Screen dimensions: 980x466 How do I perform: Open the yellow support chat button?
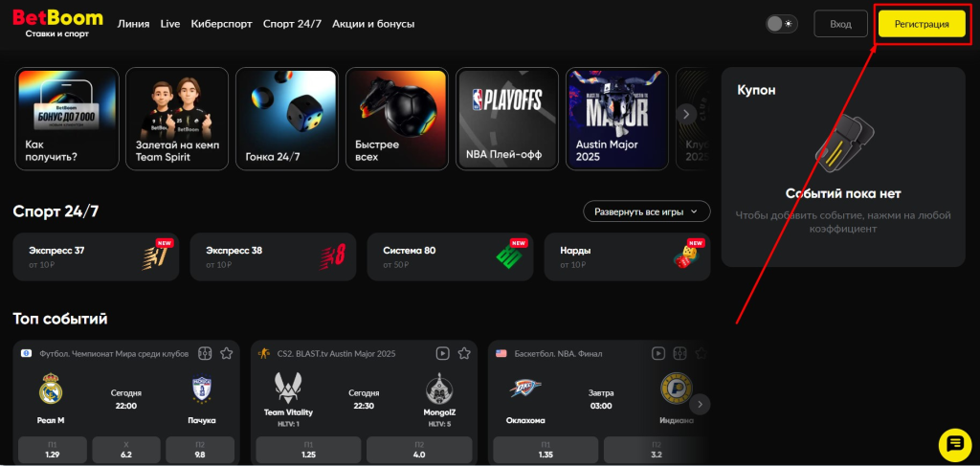coord(955,445)
